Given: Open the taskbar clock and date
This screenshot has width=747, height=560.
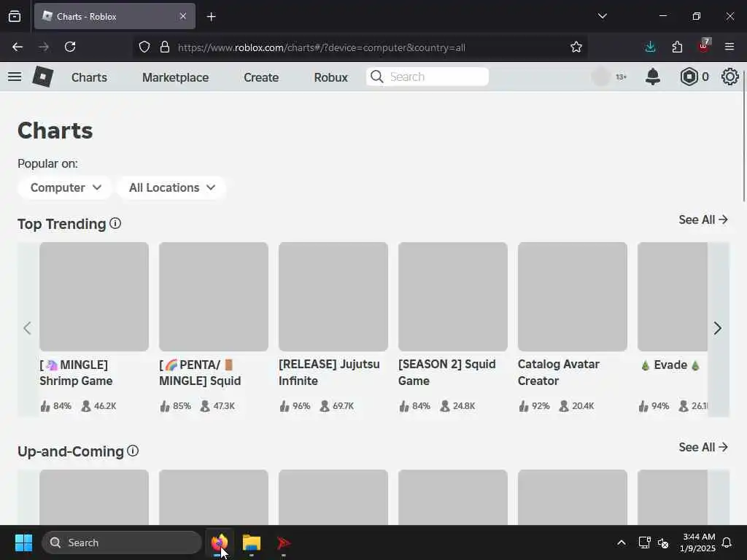Looking at the screenshot, I should (697, 542).
